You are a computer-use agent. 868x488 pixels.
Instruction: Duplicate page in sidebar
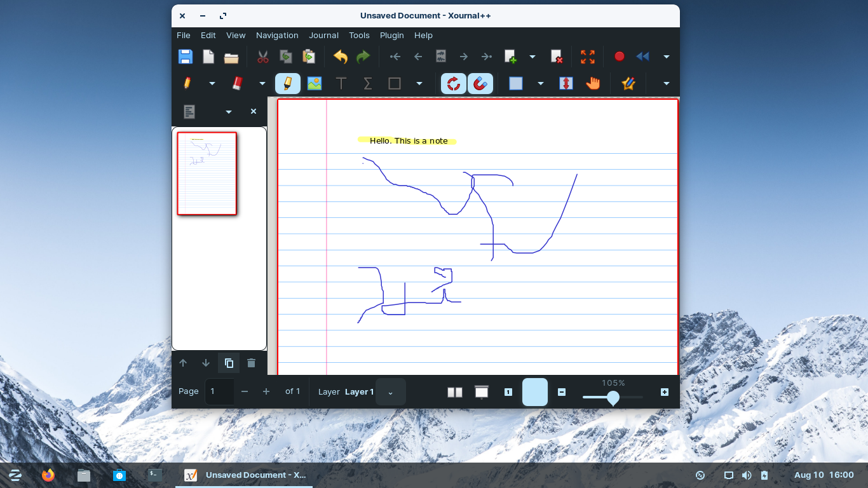pos(229,363)
